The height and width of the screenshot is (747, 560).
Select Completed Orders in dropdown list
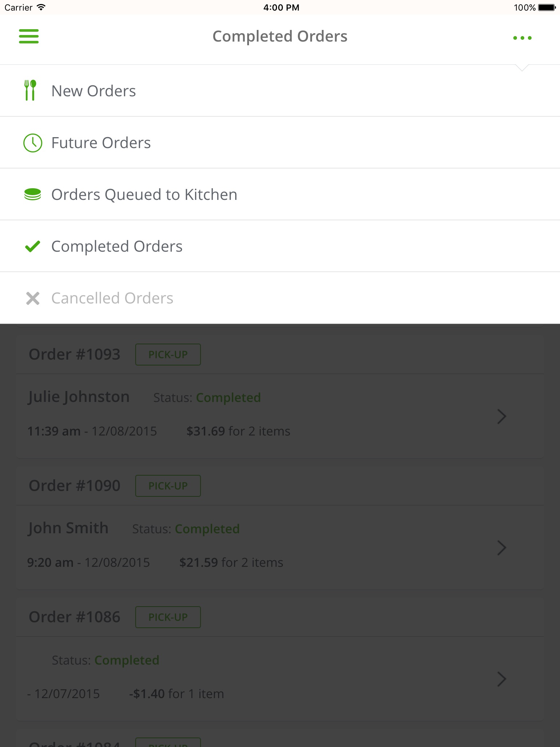(117, 247)
